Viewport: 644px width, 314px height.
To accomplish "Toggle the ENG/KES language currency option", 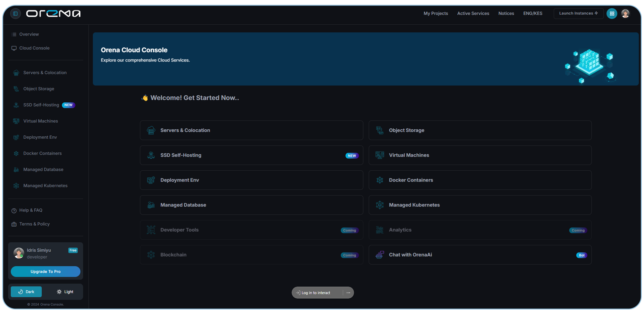I will pos(533,13).
